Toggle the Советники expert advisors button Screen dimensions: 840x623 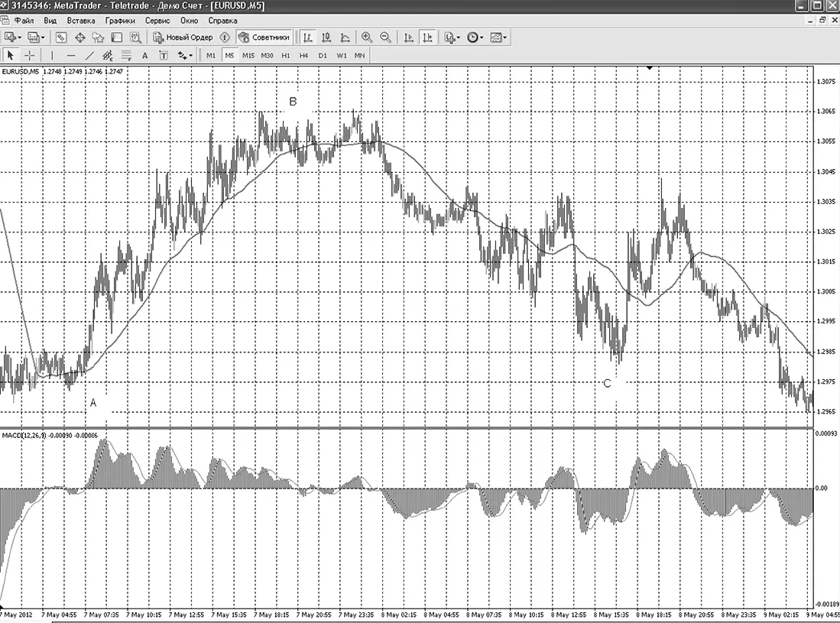pos(264,37)
